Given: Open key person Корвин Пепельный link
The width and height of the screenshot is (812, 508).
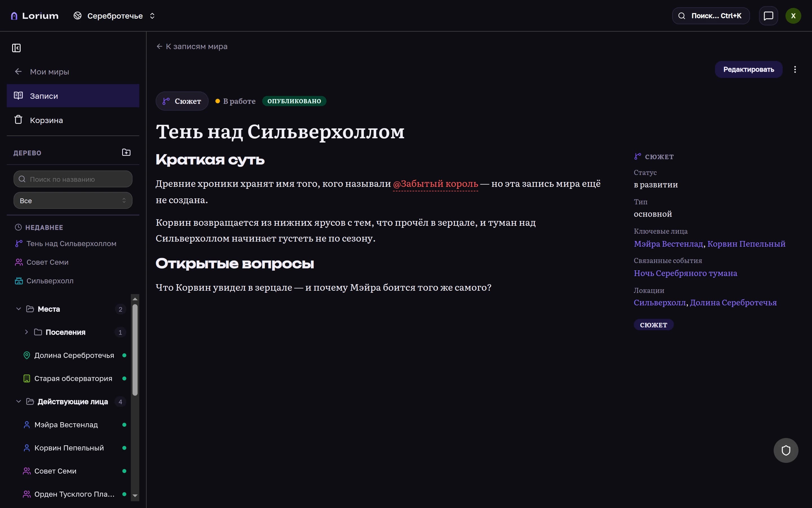Looking at the screenshot, I should point(746,244).
